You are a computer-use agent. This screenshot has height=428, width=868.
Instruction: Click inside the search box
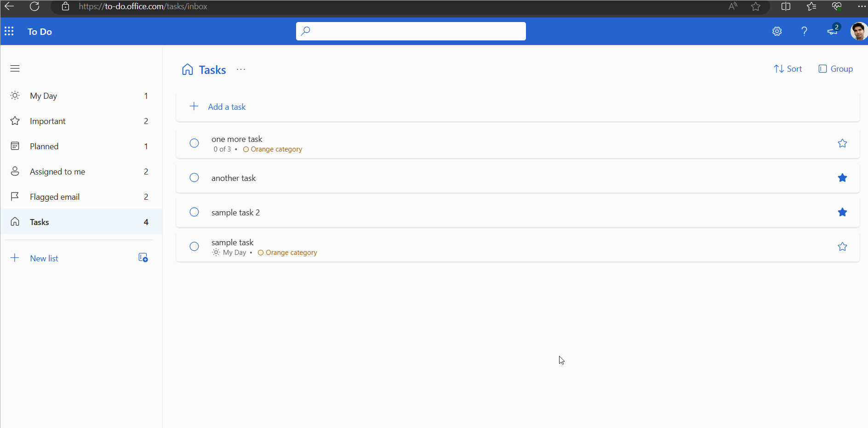click(411, 31)
